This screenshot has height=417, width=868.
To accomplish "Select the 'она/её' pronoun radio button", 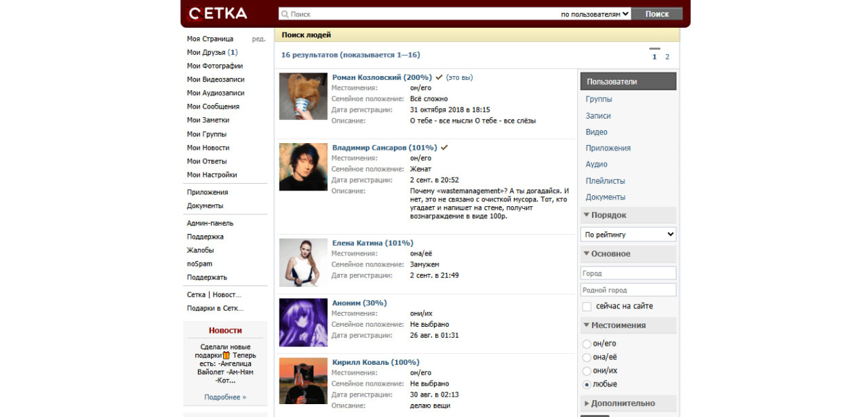I will [587, 357].
